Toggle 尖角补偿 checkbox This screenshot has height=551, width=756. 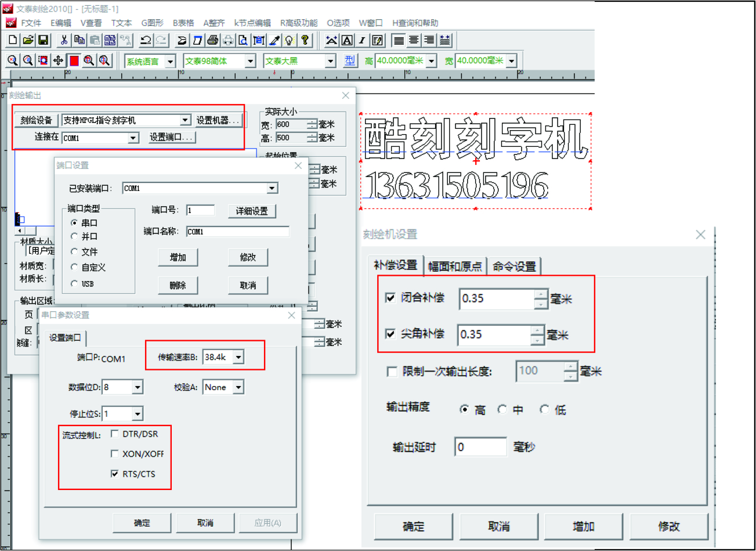tap(390, 334)
